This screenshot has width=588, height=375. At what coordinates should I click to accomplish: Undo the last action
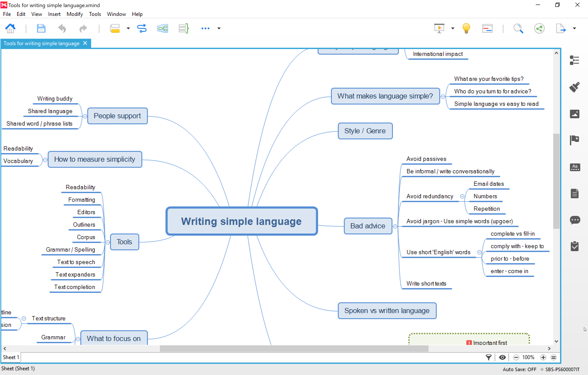pyautogui.click(x=62, y=29)
